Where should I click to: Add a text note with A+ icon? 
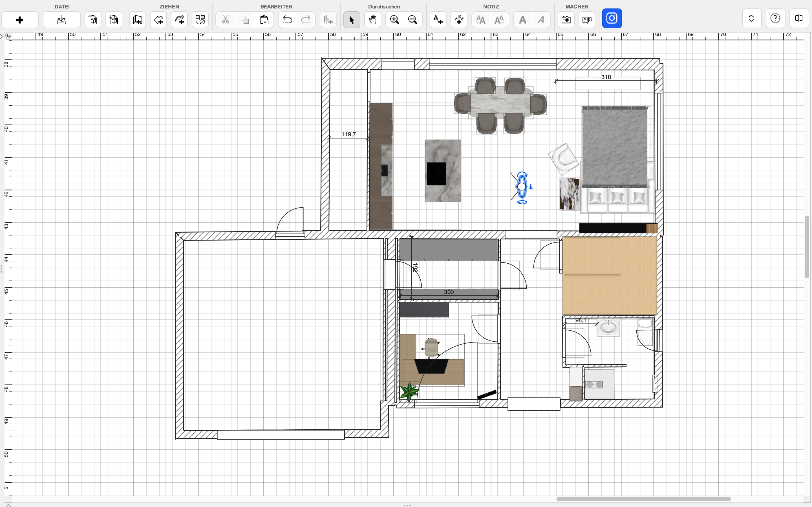438,20
